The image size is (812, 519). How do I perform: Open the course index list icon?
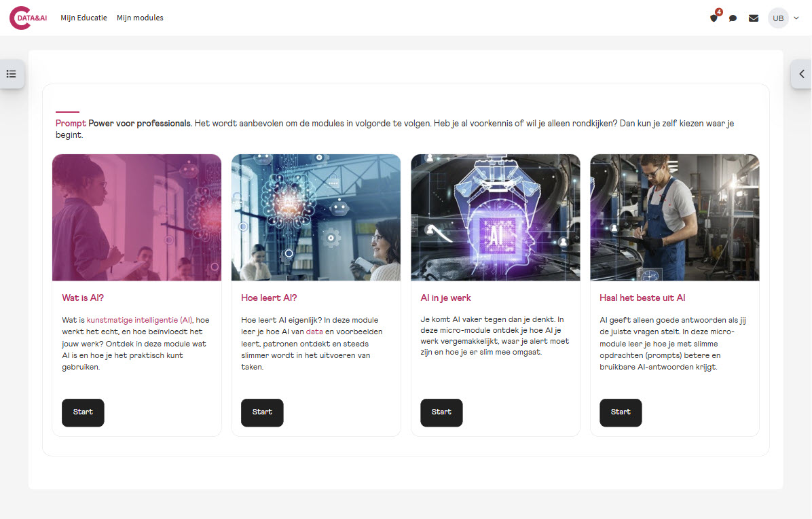[x=12, y=74]
